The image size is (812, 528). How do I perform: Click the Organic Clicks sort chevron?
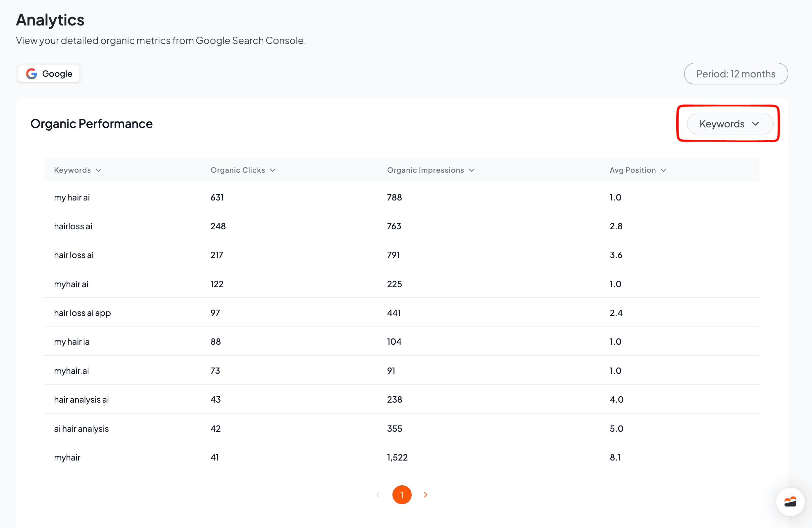pyautogui.click(x=273, y=170)
